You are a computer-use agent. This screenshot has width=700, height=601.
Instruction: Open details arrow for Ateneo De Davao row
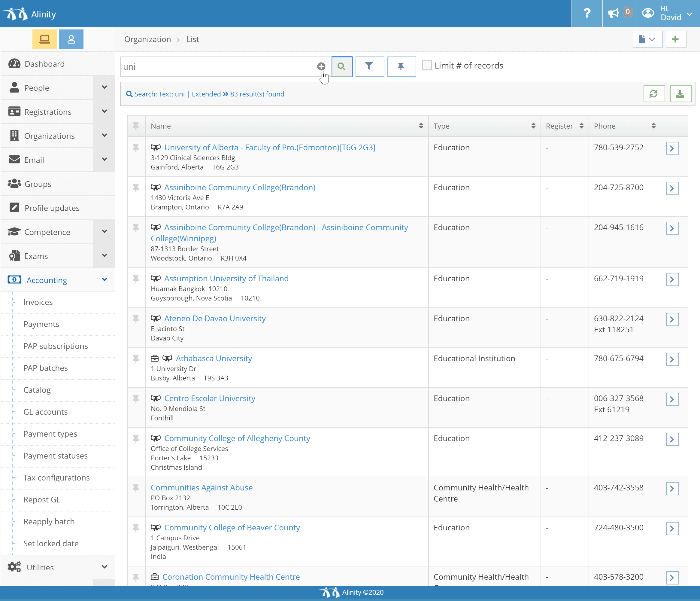(672, 319)
